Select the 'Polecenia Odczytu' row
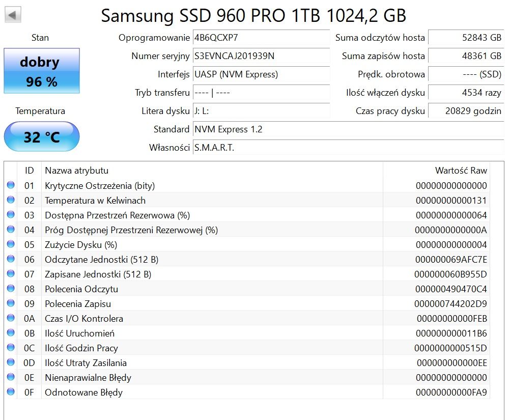 point(247,289)
